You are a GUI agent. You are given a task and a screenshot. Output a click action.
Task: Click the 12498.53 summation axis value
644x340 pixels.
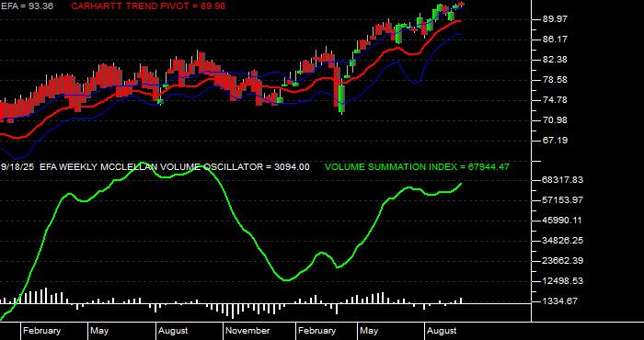[x=563, y=281]
